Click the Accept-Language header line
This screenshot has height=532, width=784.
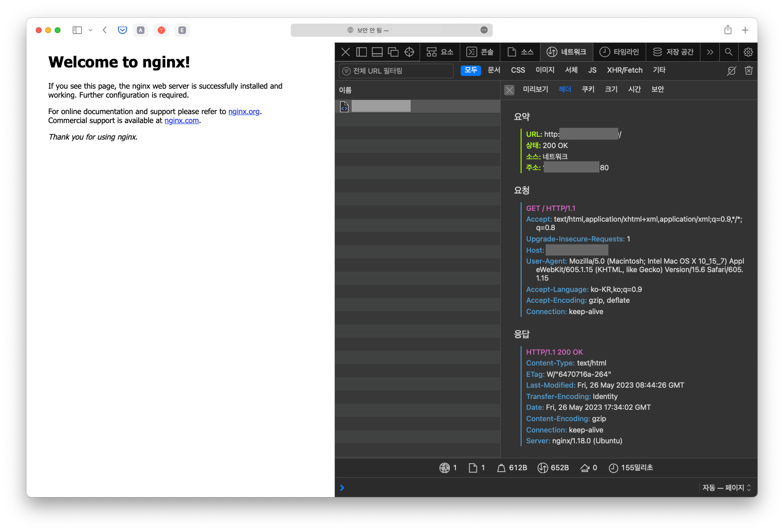(x=584, y=290)
